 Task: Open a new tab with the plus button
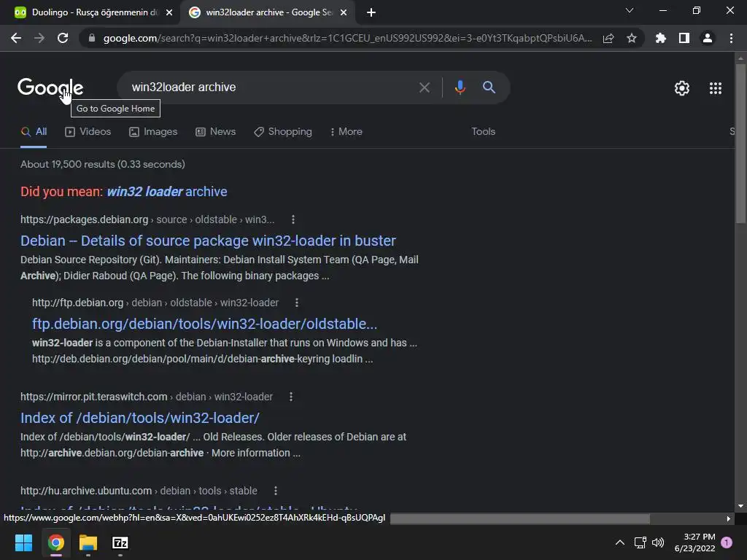(x=371, y=12)
